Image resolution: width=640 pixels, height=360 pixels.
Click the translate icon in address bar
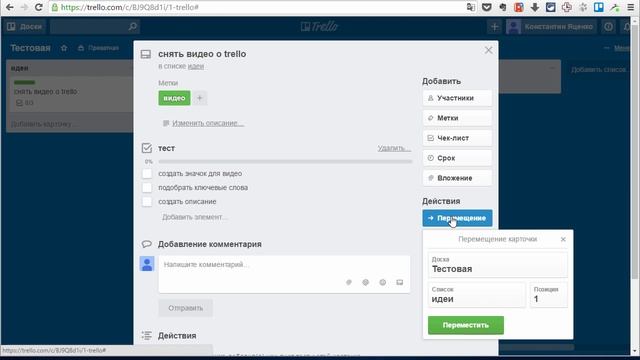[471, 7]
